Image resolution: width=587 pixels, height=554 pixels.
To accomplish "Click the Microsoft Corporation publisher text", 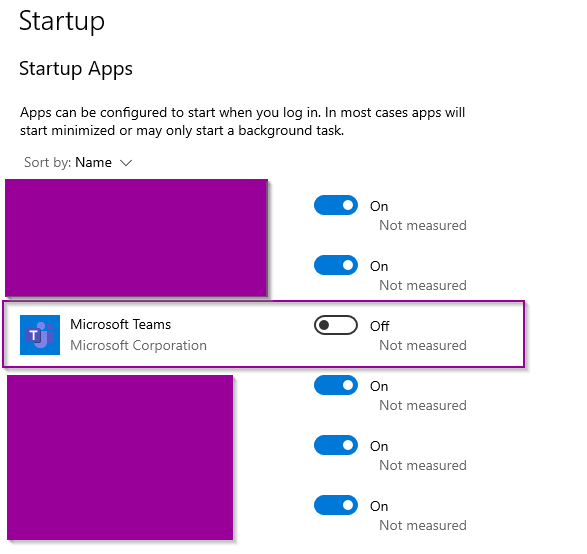I will tap(139, 345).
